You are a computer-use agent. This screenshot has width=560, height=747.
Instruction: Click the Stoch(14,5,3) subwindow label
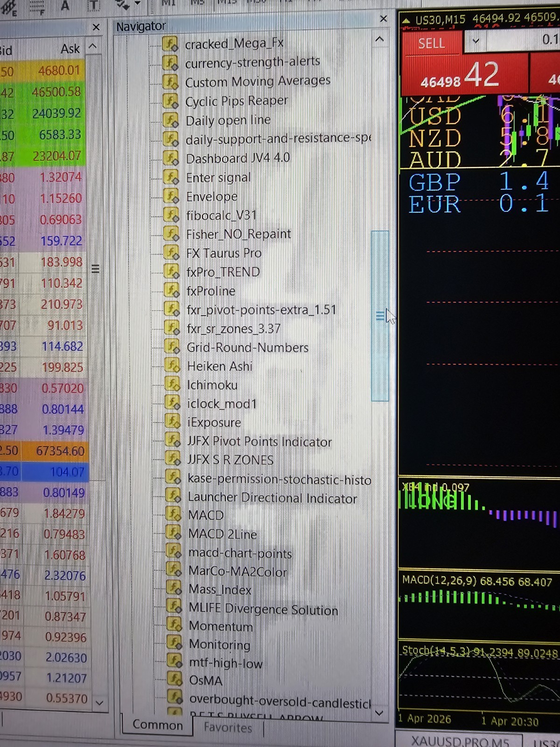coord(480,651)
